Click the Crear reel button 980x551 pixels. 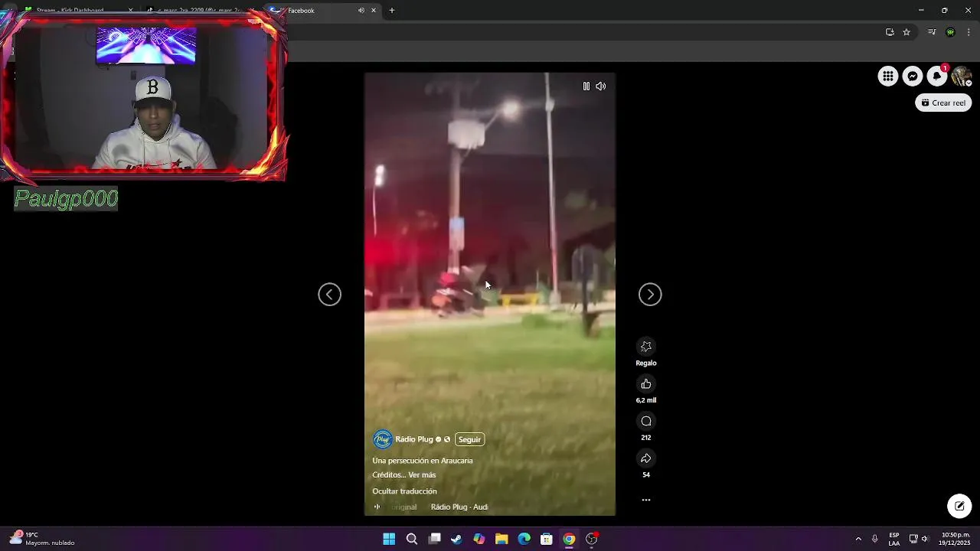[x=943, y=103]
